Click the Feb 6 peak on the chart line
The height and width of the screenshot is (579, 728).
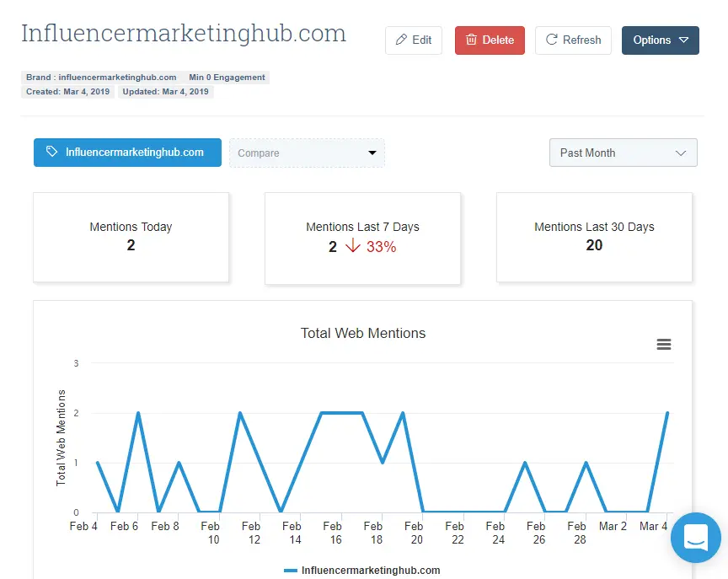[138, 414]
